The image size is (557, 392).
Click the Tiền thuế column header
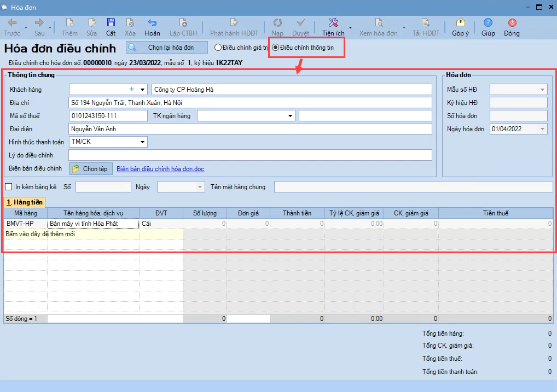coord(496,213)
